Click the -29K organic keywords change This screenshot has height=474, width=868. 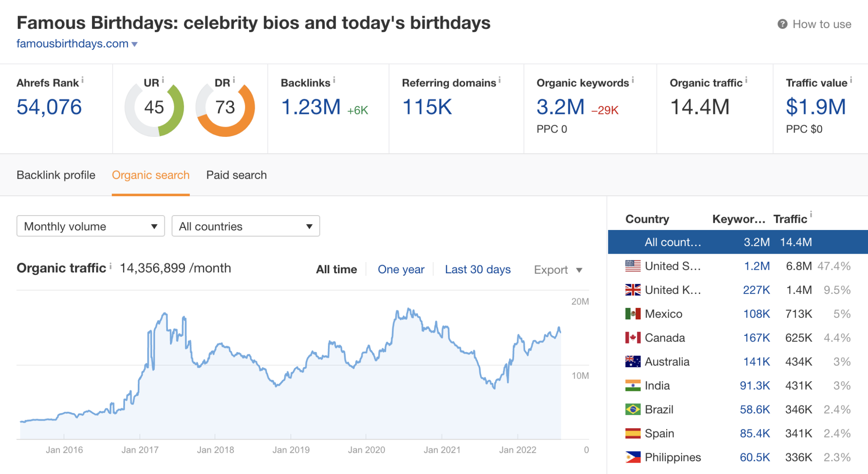[605, 110]
